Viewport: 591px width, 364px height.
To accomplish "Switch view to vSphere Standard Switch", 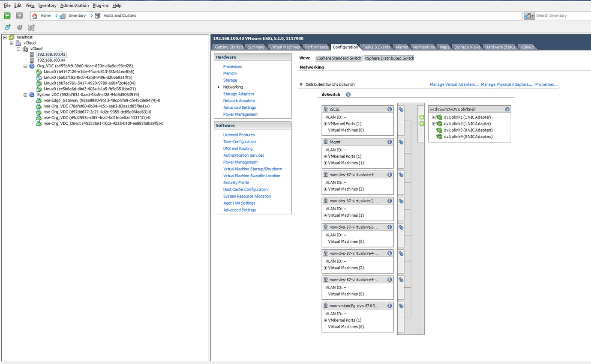I will tap(339, 58).
